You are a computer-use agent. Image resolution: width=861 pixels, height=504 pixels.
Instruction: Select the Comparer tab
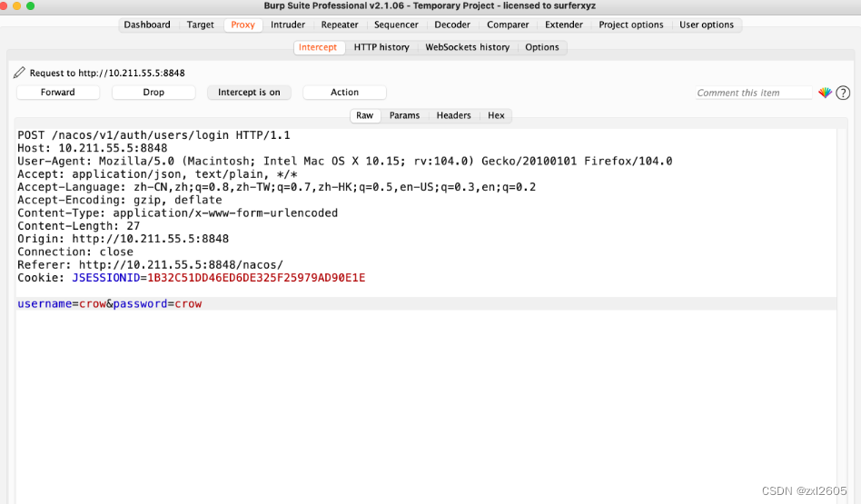click(x=508, y=25)
